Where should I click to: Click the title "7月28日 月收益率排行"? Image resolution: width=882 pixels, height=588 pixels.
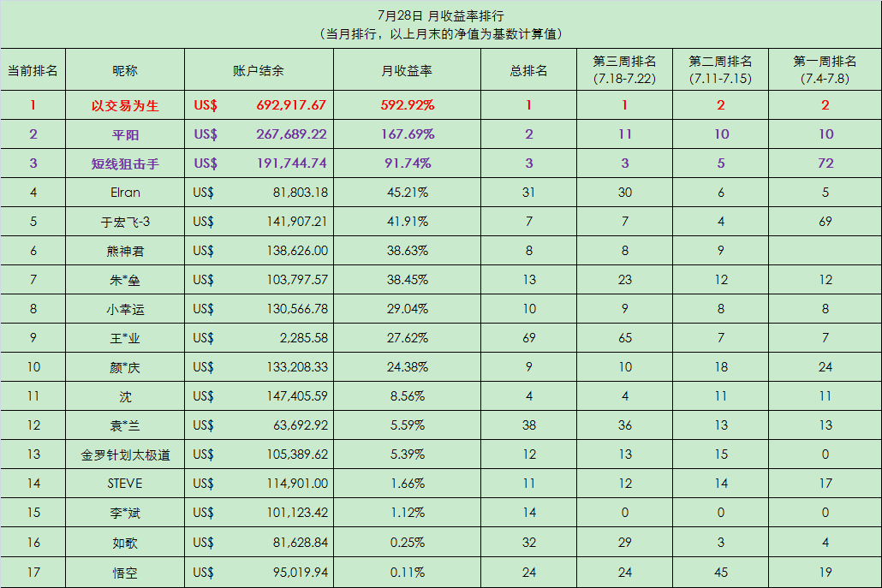point(440,16)
